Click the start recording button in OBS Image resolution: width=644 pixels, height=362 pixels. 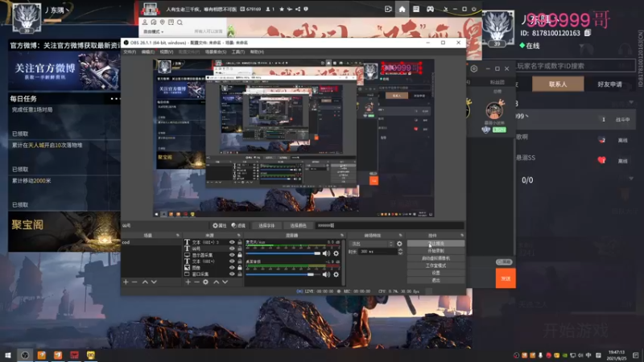[x=436, y=251]
